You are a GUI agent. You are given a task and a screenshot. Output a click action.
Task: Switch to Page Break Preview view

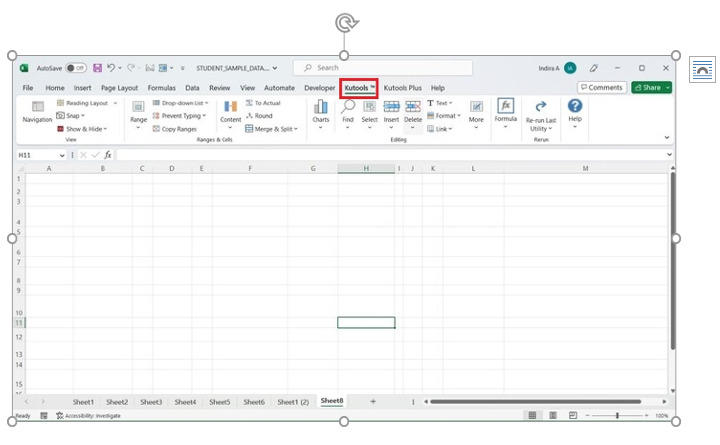pos(573,415)
